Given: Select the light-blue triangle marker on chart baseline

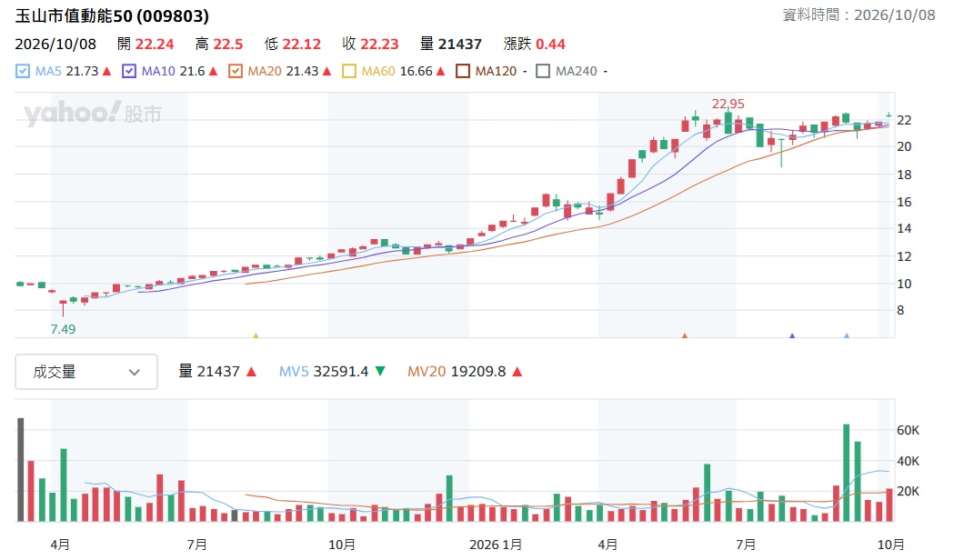Looking at the screenshot, I should pyautogui.click(x=847, y=335).
